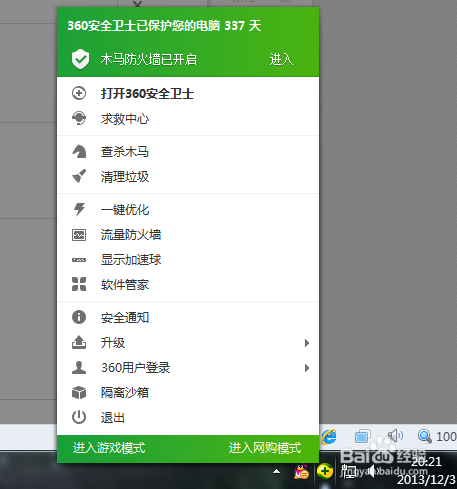Click the 360 green plus tray icon
Viewport: 457px width, 489px height.
click(x=324, y=471)
